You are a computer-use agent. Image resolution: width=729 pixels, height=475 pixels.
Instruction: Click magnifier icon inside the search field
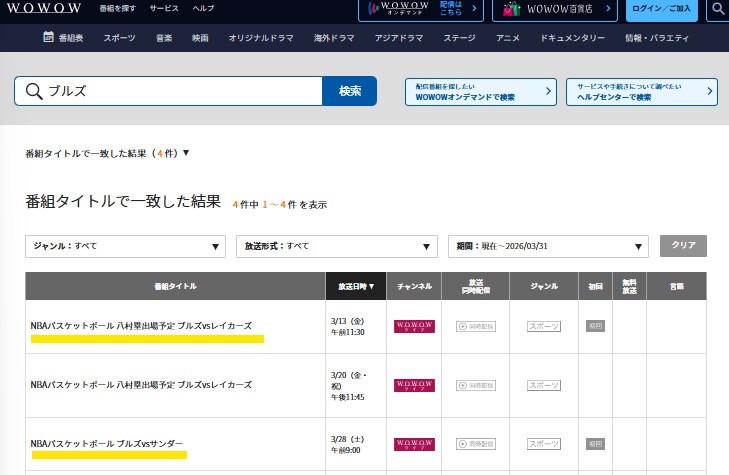[x=34, y=91]
